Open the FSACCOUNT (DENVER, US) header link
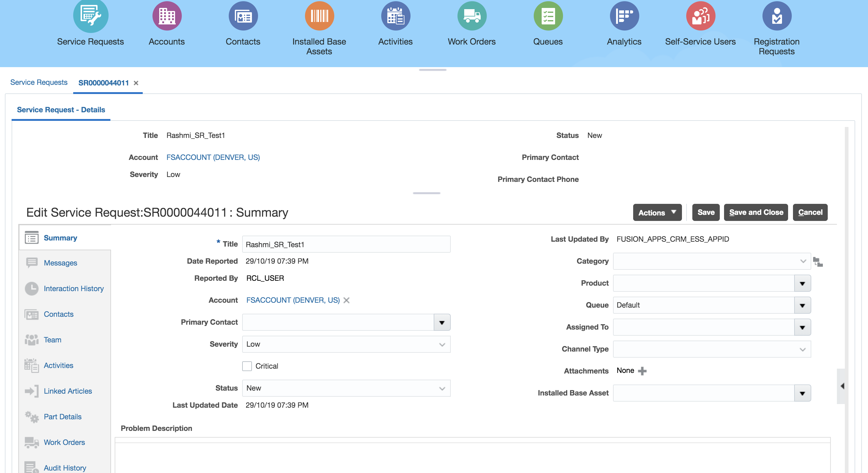This screenshot has width=868, height=473. point(213,157)
